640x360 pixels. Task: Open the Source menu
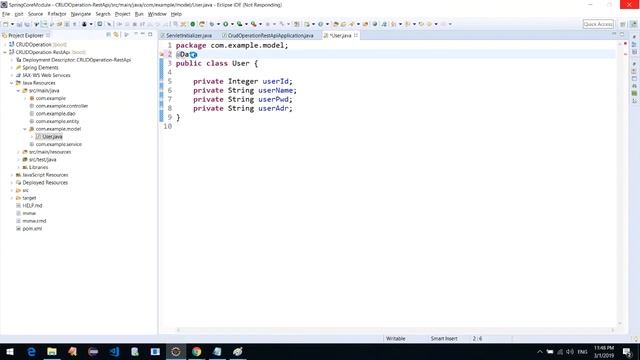[35, 14]
